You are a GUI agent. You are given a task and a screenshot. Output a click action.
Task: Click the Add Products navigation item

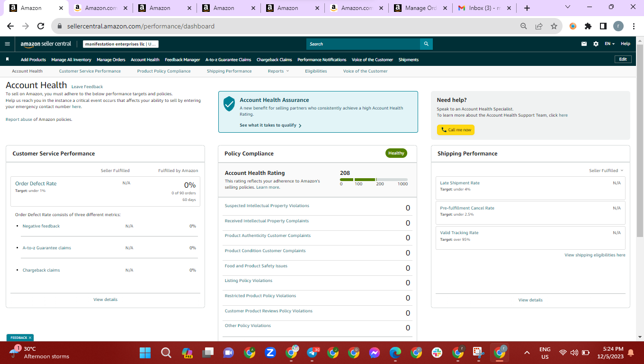(33, 60)
